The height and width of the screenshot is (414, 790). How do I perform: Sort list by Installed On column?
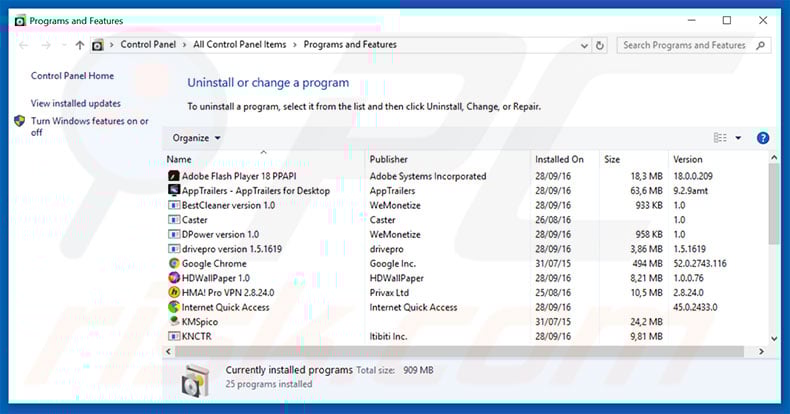coord(559,159)
